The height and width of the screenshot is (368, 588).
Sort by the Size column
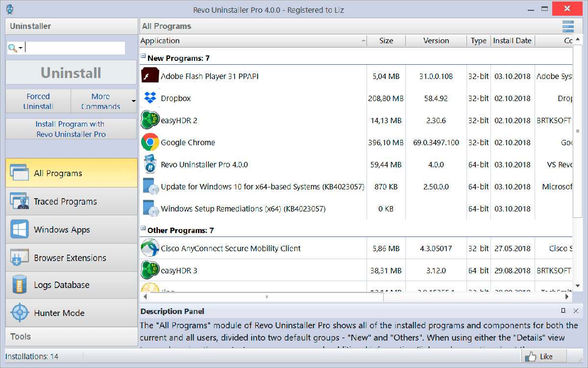click(386, 41)
